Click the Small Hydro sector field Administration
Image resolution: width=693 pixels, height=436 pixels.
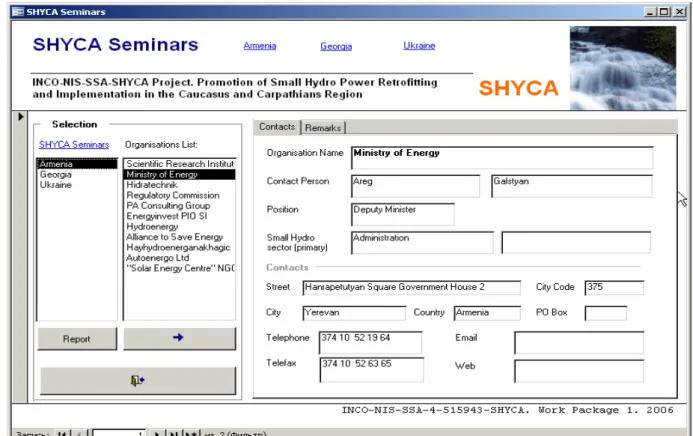tap(422, 243)
